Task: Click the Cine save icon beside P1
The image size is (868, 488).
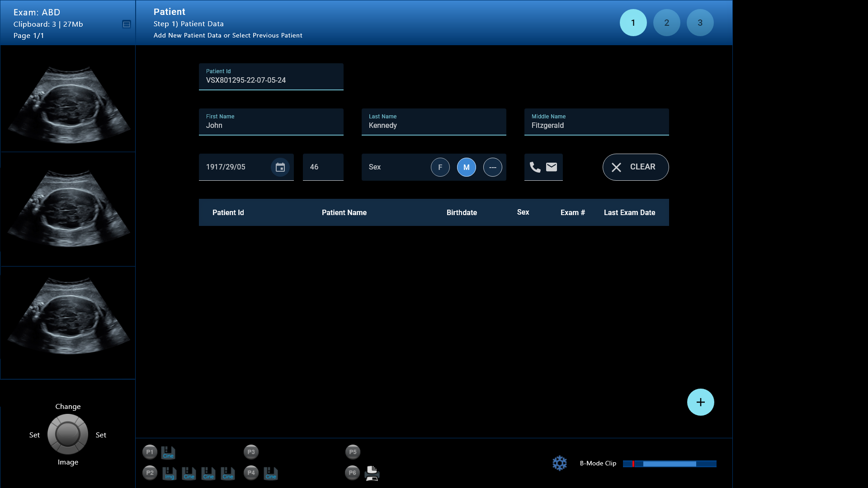Action: coord(168,452)
